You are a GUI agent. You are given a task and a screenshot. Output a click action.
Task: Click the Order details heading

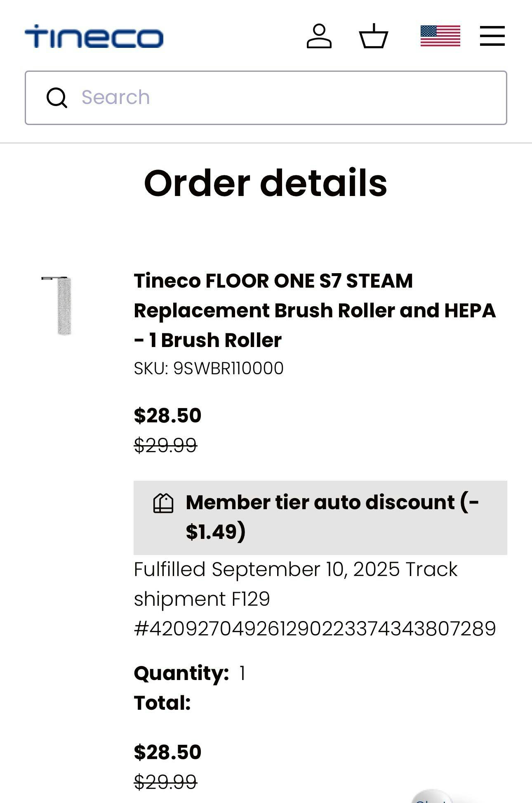(266, 183)
